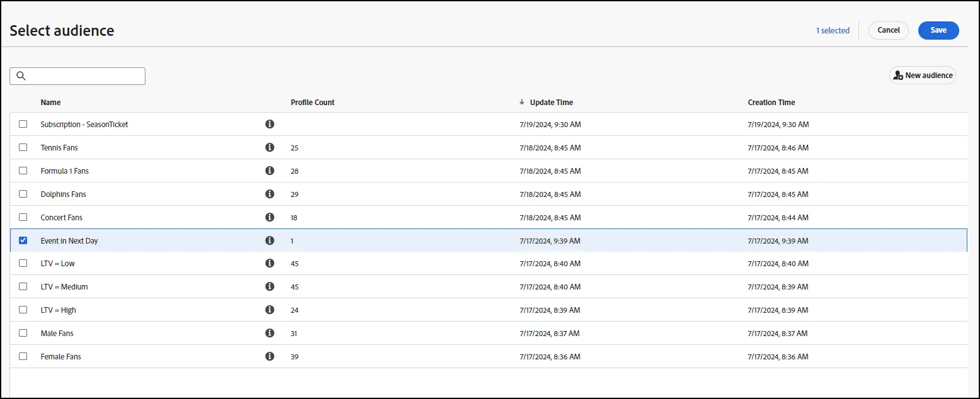Show info for Female Fans audience

(270, 356)
